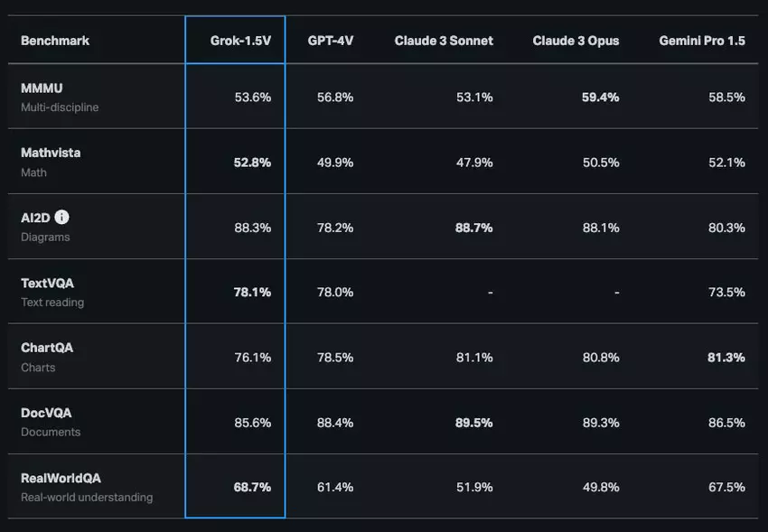Select the GPT-4V column header

[x=331, y=41]
